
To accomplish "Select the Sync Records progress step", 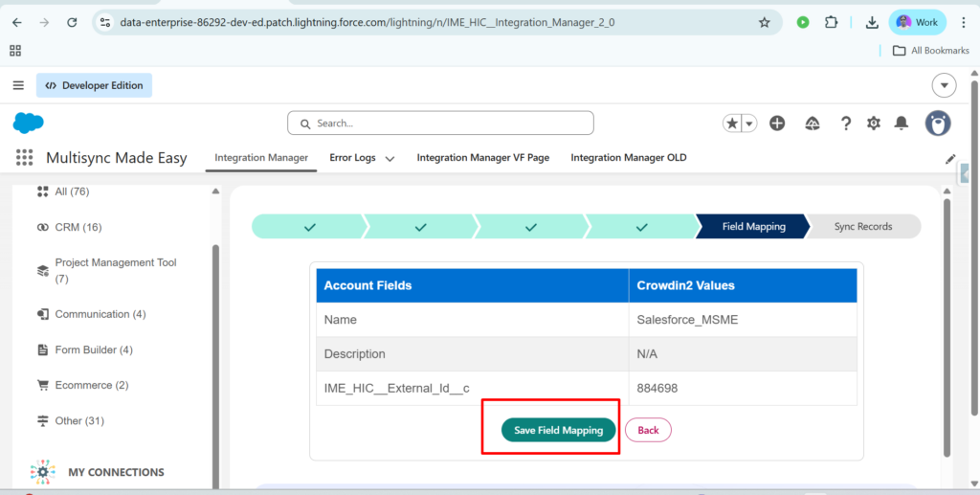I will tap(863, 226).
